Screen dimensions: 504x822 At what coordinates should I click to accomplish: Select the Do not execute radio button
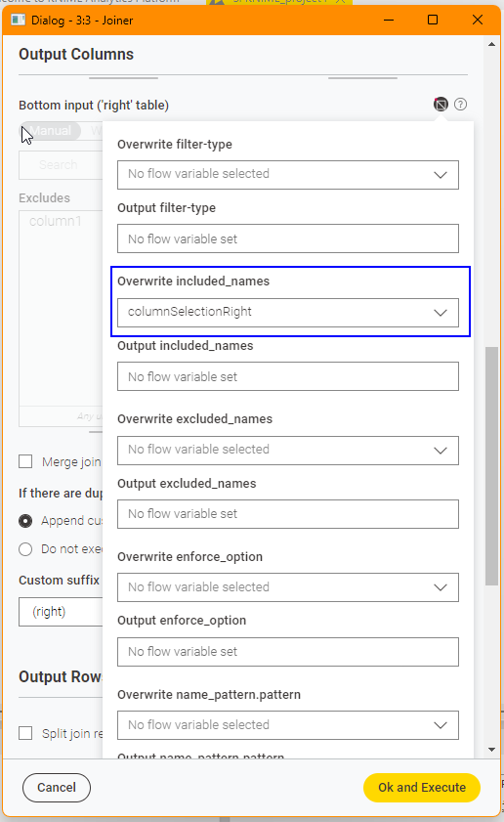(25, 549)
